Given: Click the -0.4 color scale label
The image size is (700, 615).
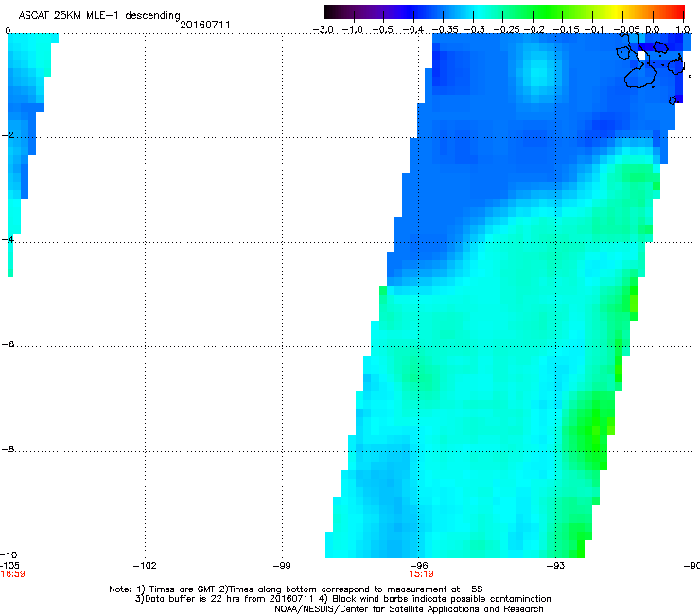Looking at the screenshot, I should [x=413, y=30].
